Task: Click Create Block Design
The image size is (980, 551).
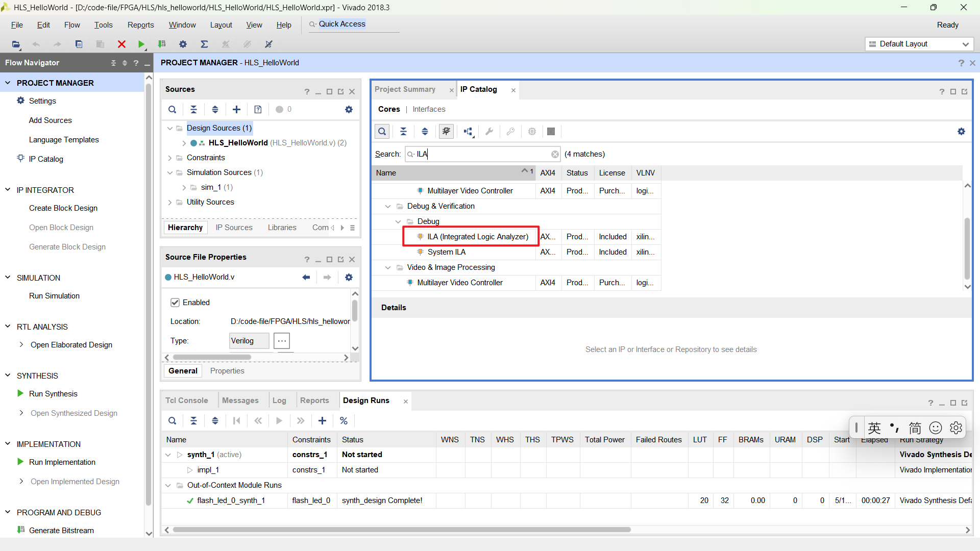Action: pyautogui.click(x=63, y=208)
